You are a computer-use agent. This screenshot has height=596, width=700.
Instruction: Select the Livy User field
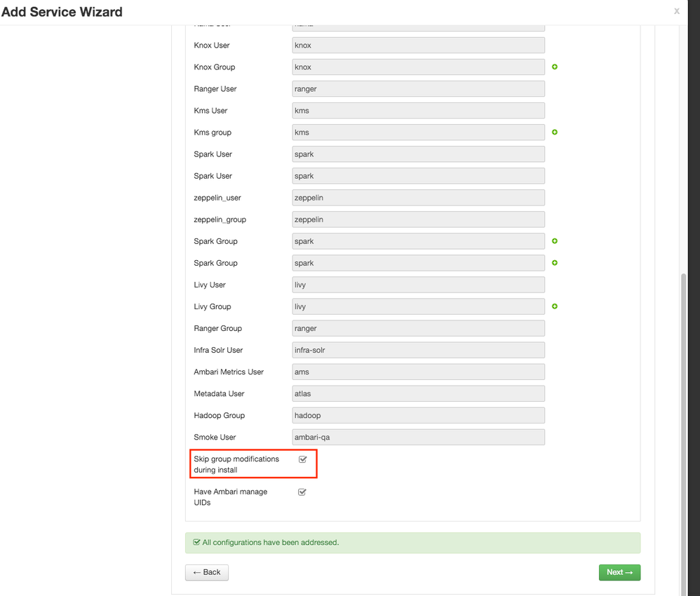418,285
